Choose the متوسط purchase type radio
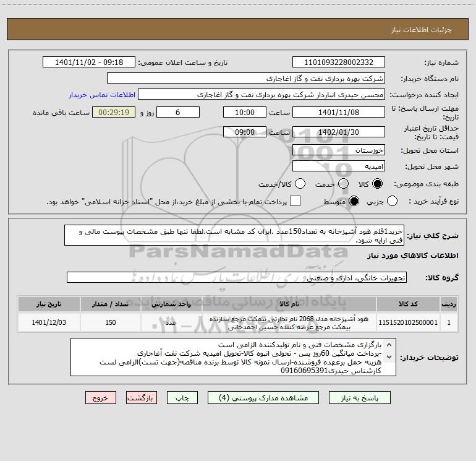This screenshot has height=461, width=476. 354,201
